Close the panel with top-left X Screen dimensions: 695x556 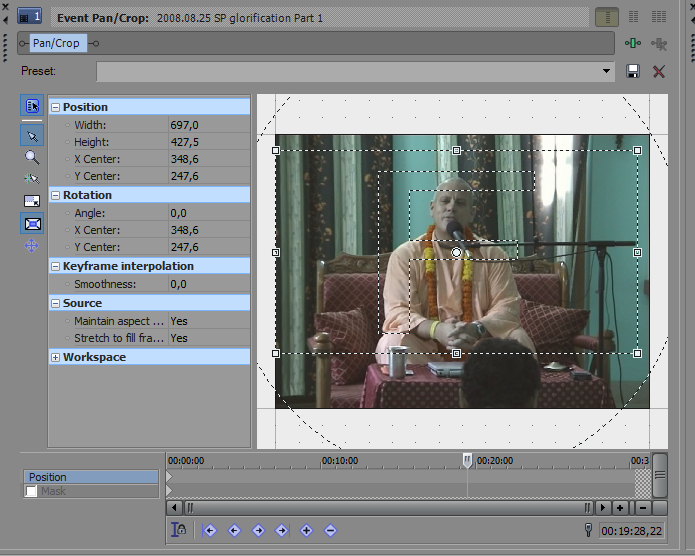(5, 6)
